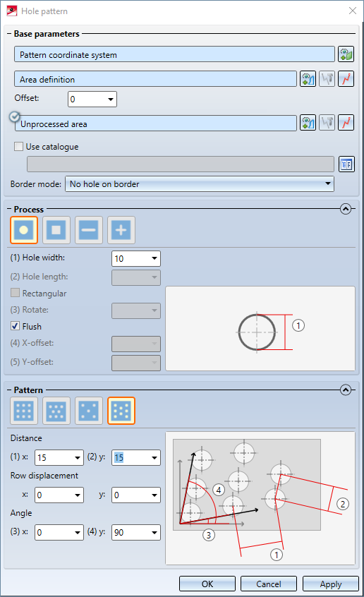Toggle the Unprocessed area checkmark
The height and width of the screenshot is (597, 364).
(15, 116)
